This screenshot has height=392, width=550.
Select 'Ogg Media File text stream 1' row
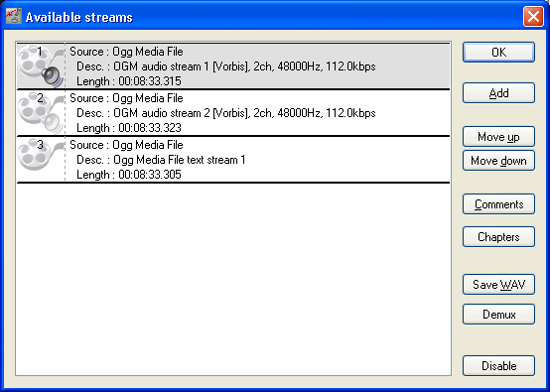point(233,160)
